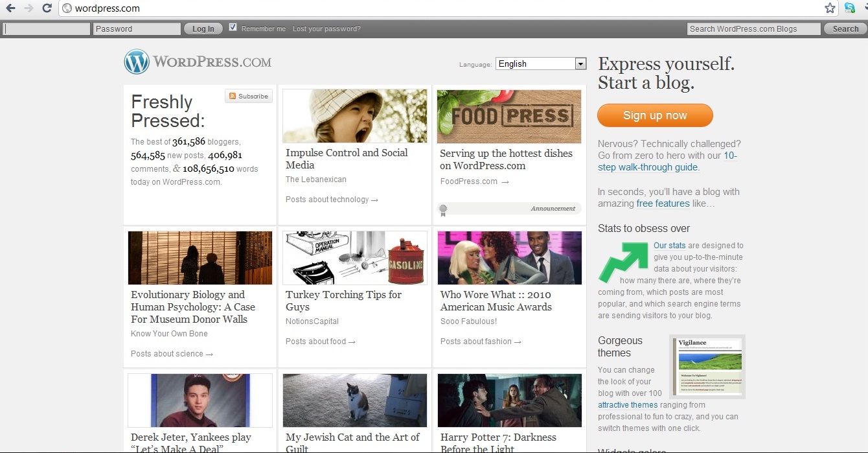Open the Skype extension icon

click(x=849, y=8)
